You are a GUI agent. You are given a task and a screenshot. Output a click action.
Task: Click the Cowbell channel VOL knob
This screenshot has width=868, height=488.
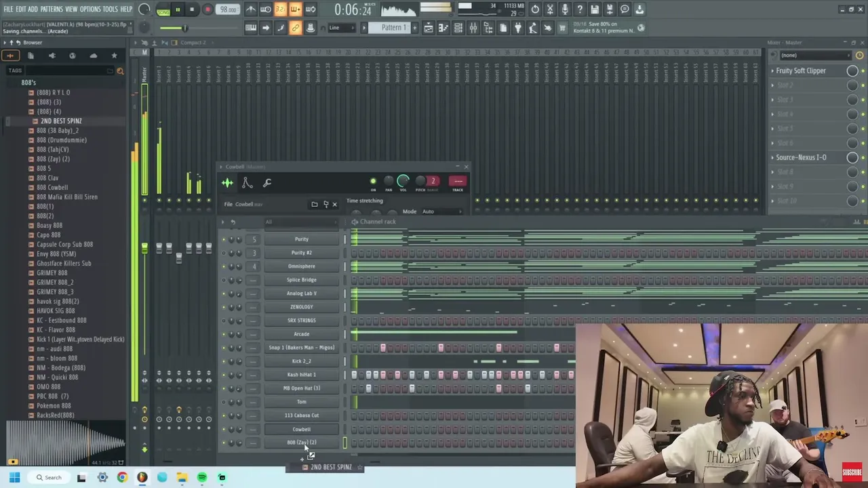click(403, 181)
